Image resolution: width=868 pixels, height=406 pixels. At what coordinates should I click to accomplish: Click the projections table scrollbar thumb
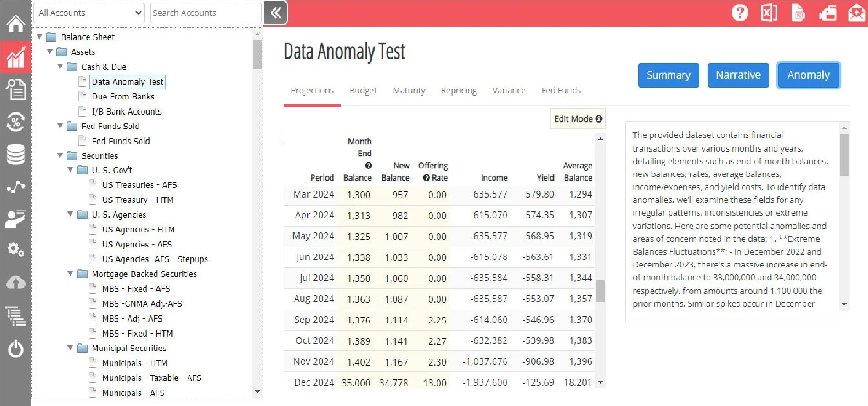coord(600,291)
